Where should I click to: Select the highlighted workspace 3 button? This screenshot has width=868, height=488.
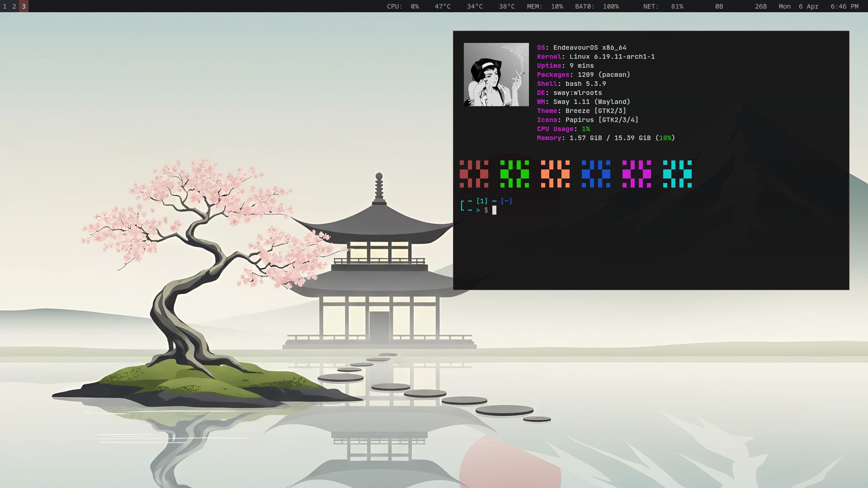24,6
